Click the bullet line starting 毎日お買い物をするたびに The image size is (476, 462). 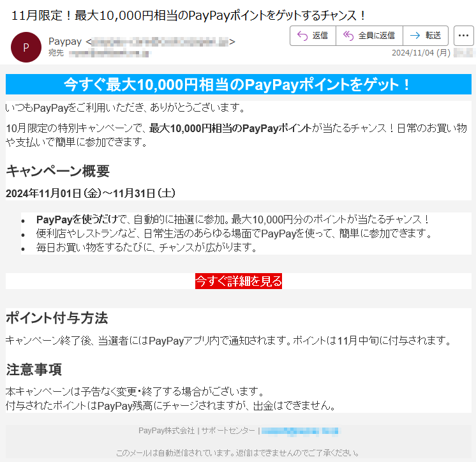coord(147,248)
